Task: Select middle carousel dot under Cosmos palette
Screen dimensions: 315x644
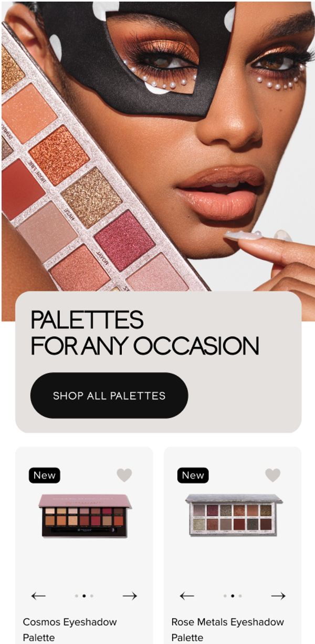Action: [x=84, y=596]
